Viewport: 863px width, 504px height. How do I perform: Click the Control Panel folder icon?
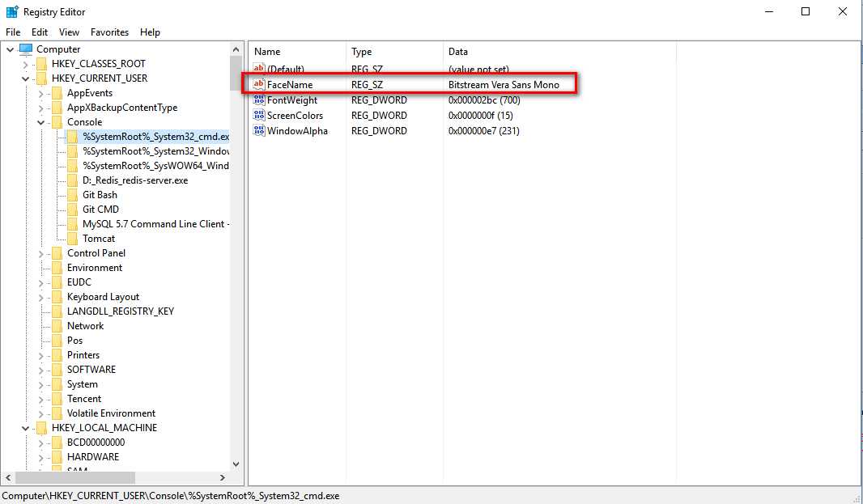[57, 253]
